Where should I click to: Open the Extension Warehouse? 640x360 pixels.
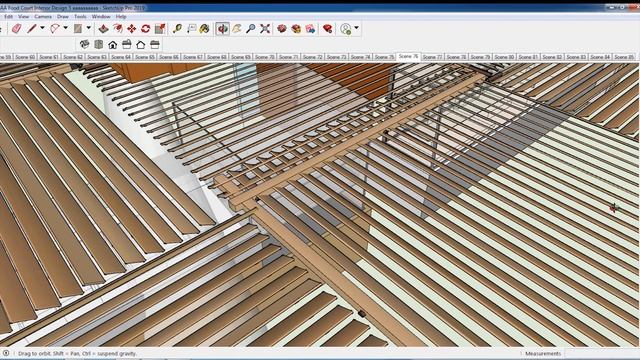296,29
